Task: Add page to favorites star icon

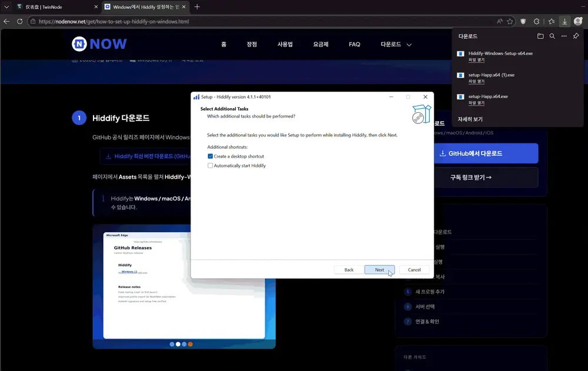Action: [510, 21]
